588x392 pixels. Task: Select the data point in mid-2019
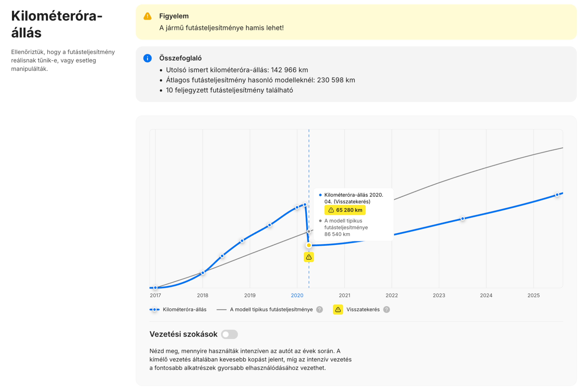269,225
